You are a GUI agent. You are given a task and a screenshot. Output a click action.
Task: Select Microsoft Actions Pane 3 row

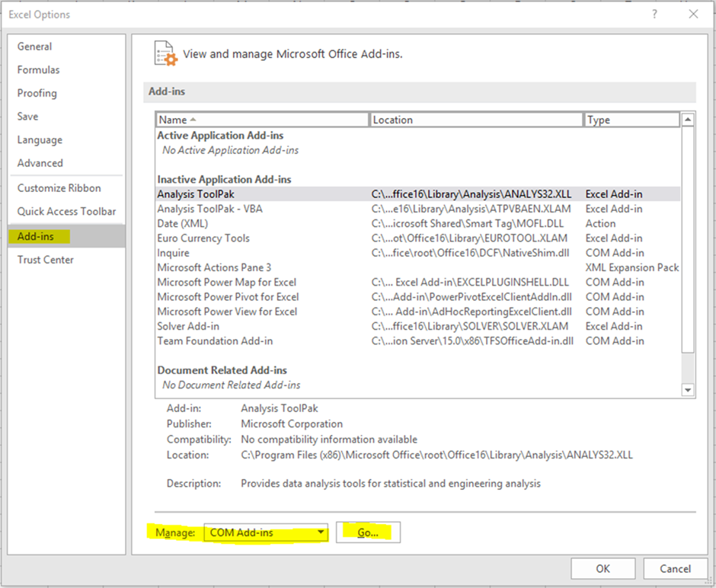click(417, 267)
